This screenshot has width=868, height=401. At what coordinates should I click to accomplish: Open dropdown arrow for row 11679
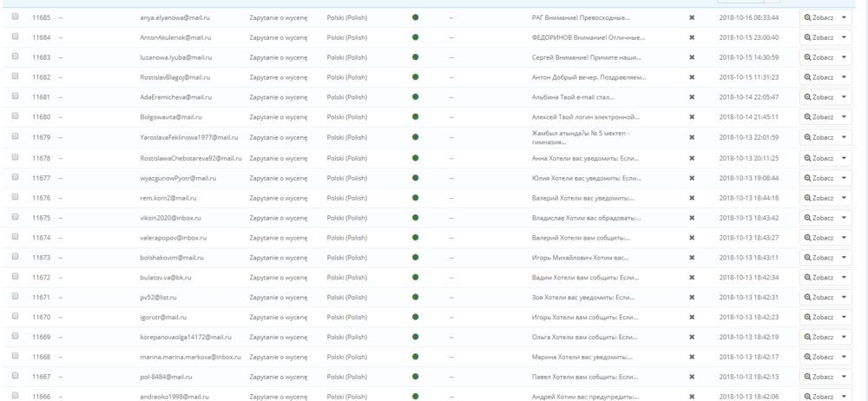pyautogui.click(x=845, y=137)
